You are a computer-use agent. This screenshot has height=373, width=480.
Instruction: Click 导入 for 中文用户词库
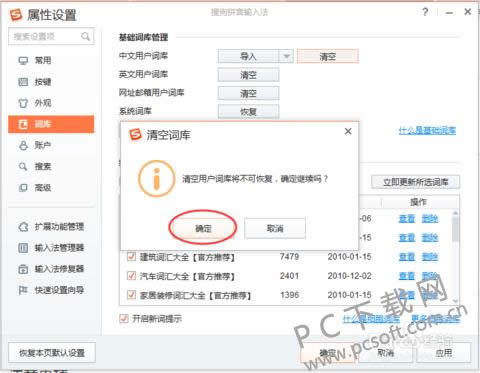(248, 56)
